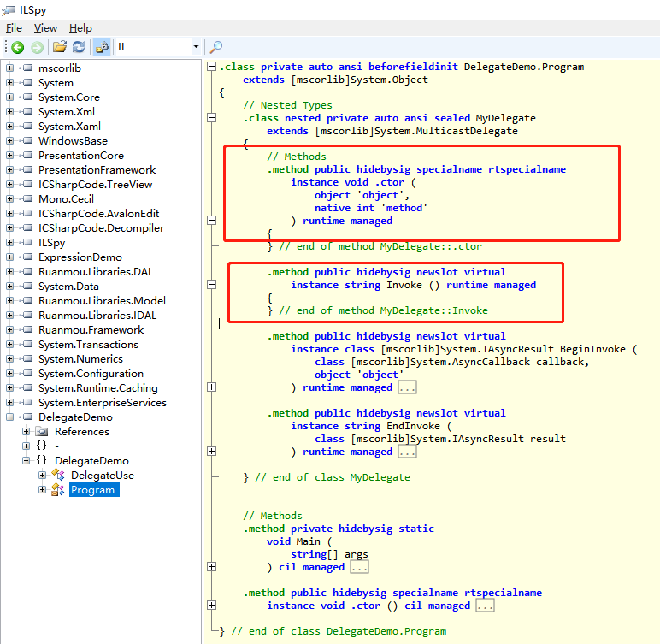The width and height of the screenshot is (660, 644).
Task: Click the folded body ellipsis after Main
Action: [359, 567]
